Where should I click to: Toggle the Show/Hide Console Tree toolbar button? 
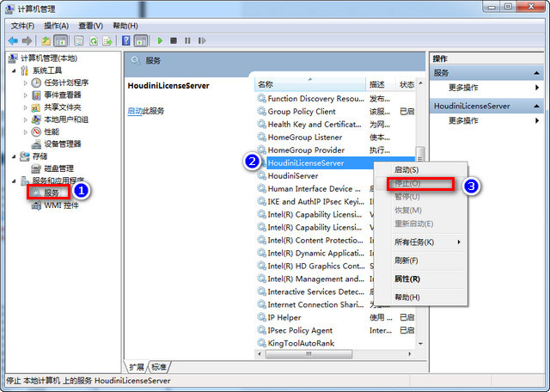coord(61,40)
